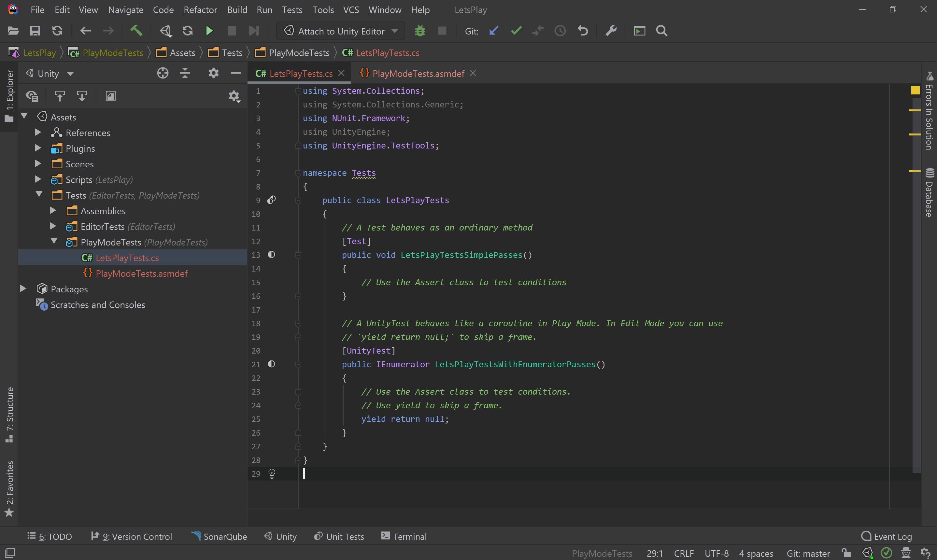The width and height of the screenshot is (937, 560).
Task: Click the Debug bug icon
Action: pyautogui.click(x=420, y=31)
